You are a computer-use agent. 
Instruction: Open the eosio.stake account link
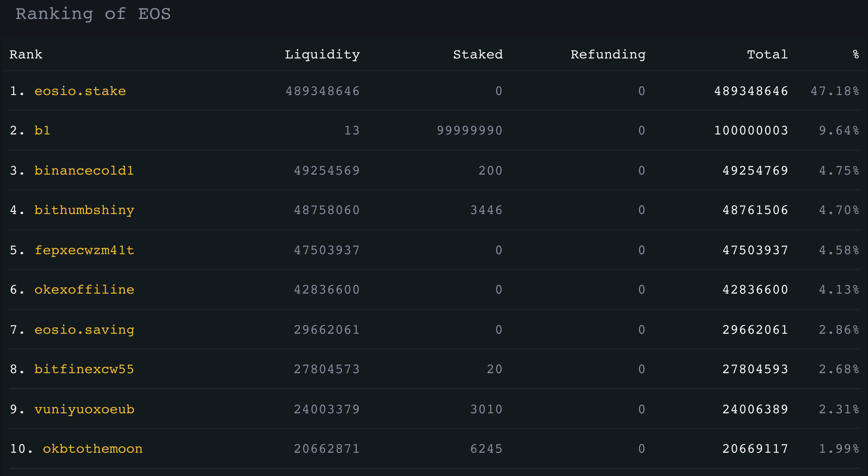(80, 91)
